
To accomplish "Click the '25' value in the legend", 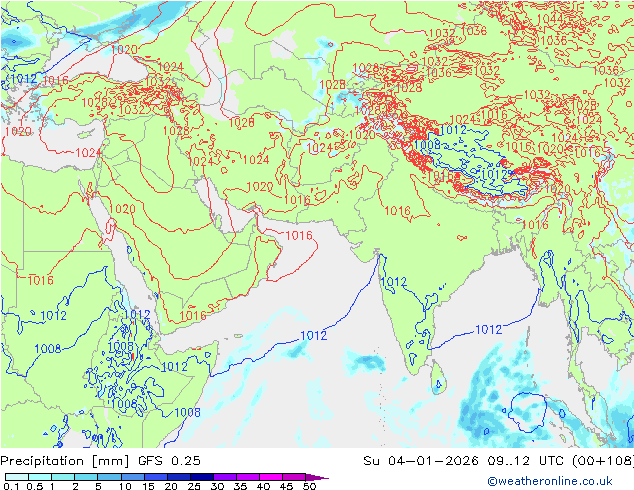I will click(x=194, y=486).
